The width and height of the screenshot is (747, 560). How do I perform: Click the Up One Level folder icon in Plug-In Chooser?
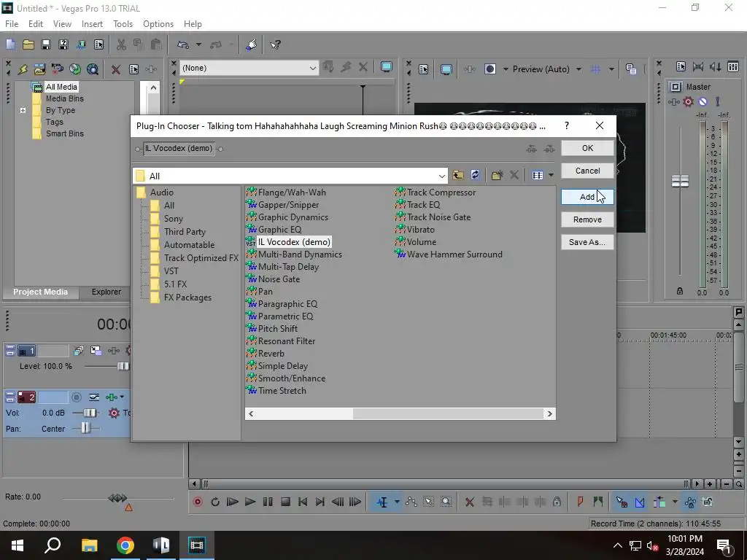click(x=458, y=175)
